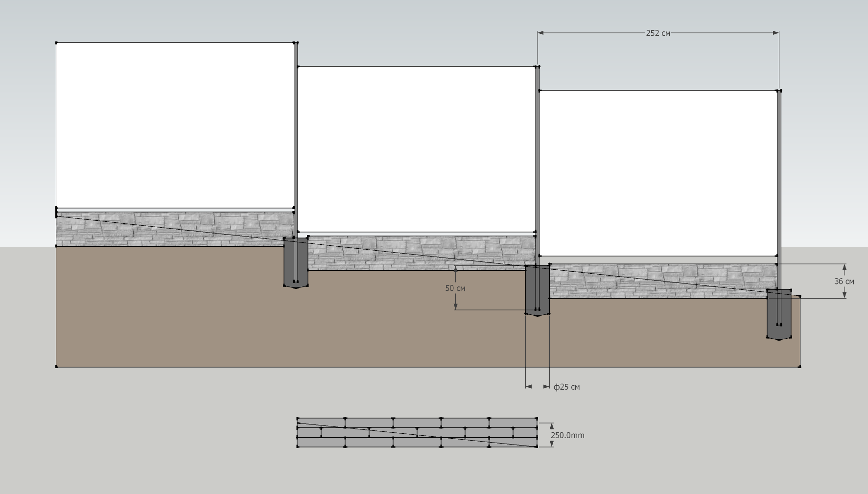Select the thin rail beneath the left panel

point(175,210)
